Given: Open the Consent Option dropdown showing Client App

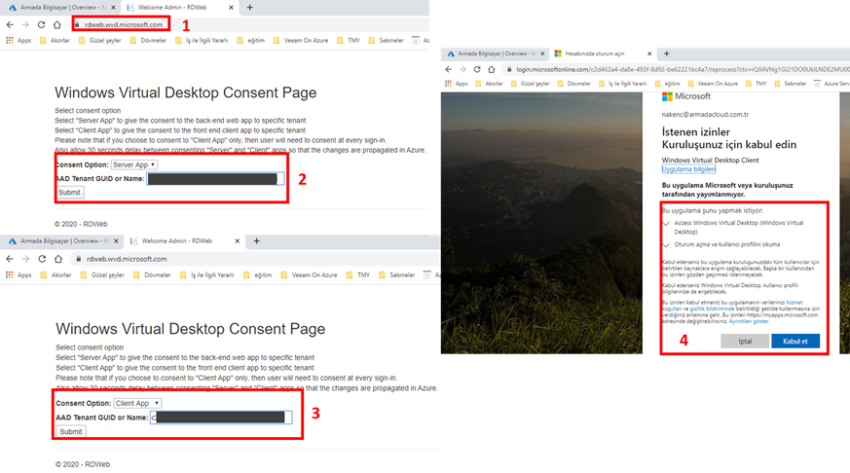Looking at the screenshot, I should point(138,403).
